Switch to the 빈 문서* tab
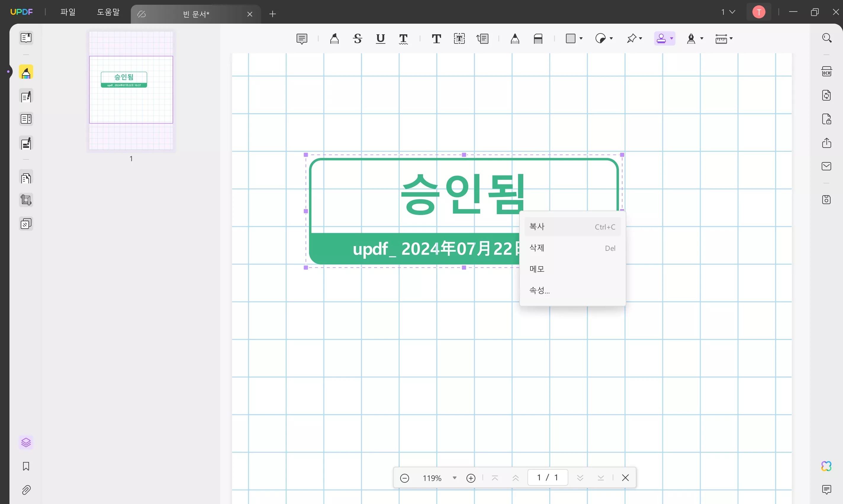 [x=196, y=14]
